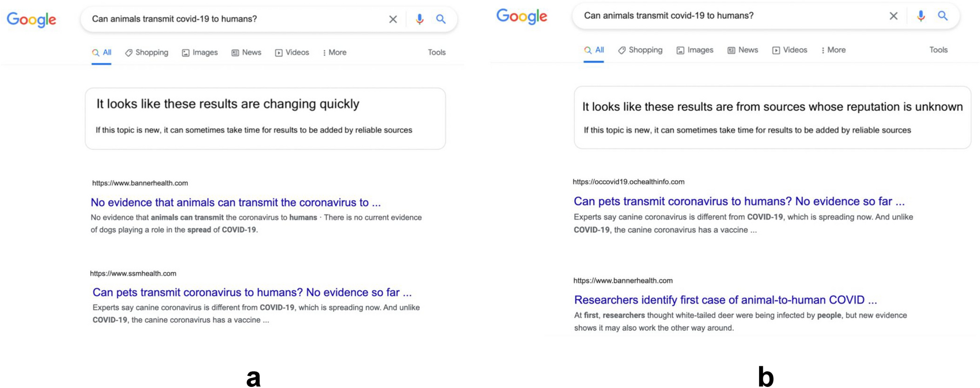Click the Google logo in left panel

31,20
